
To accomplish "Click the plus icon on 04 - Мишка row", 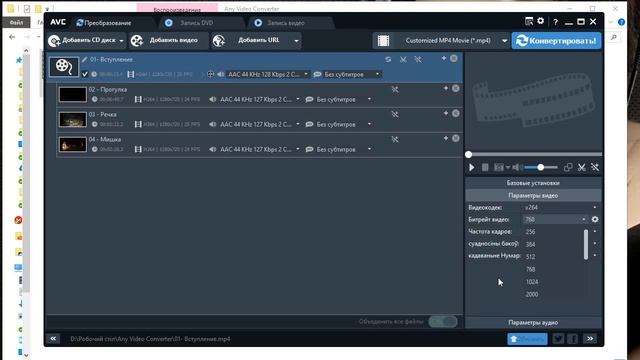I will click(x=446, y=138).
